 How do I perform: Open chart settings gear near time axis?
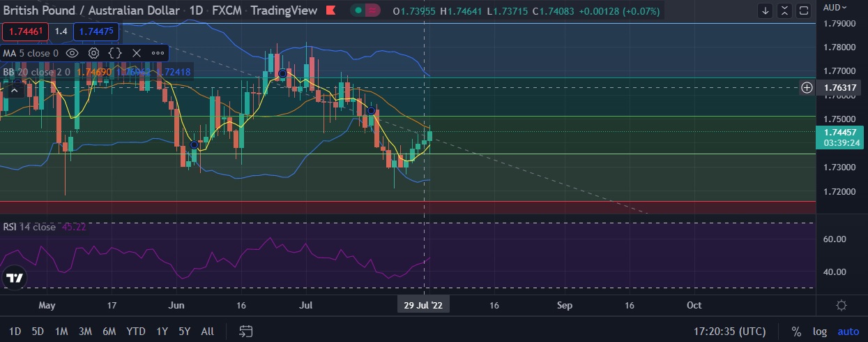point(842,306)
